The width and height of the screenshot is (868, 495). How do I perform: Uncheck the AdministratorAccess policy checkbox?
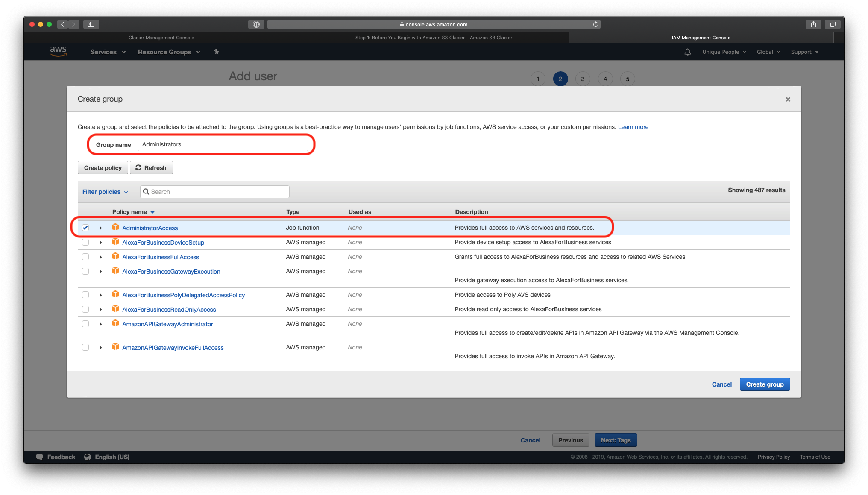point(85,228)
